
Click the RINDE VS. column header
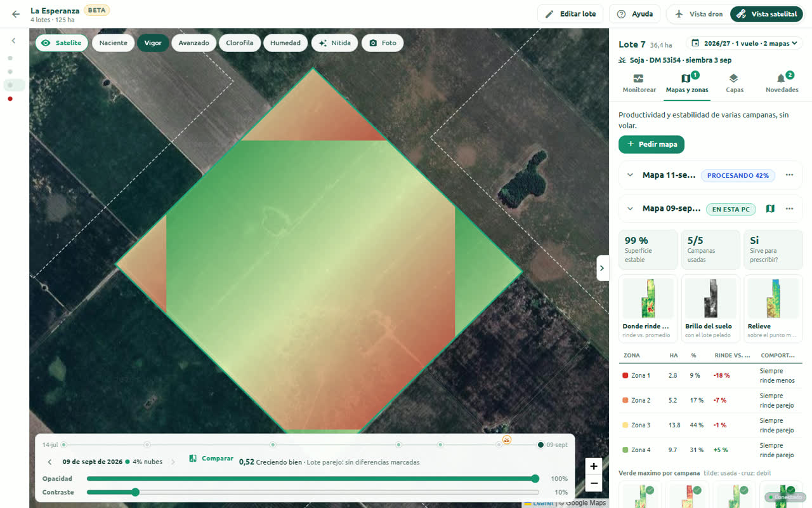[x=732, y=356]
